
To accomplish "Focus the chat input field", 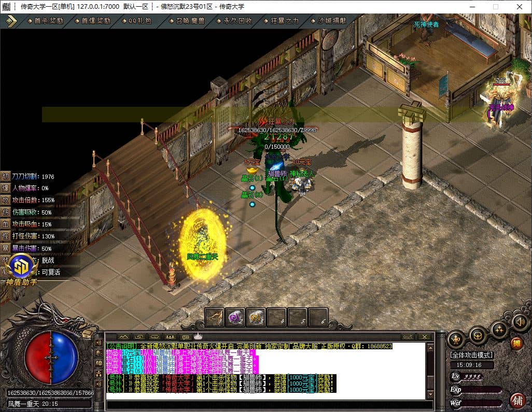I will [270, 405].
